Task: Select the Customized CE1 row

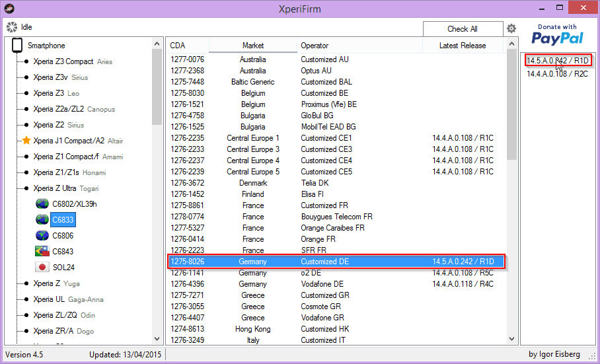Action: (x=336, y=138)
